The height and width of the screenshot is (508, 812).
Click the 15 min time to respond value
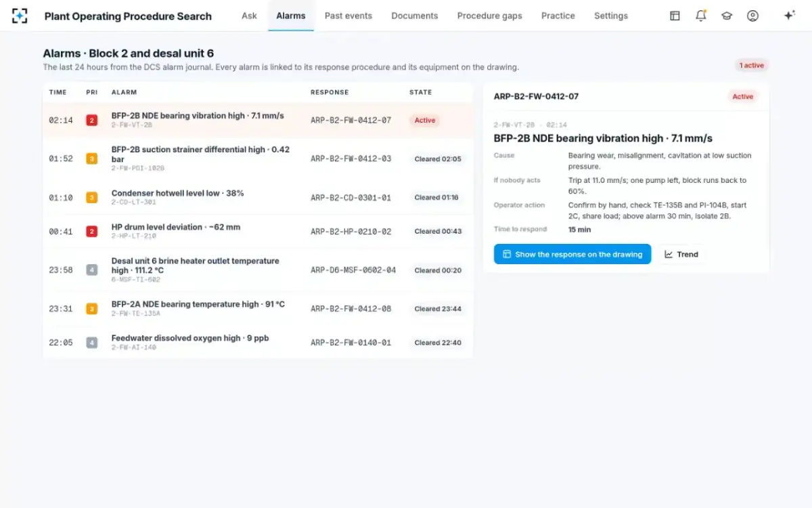tap(579, 230)
